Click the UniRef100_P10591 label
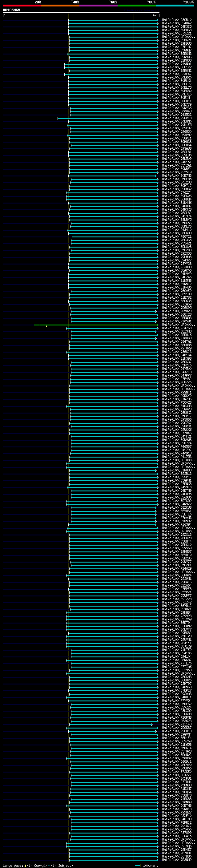Image resolution: width=197 pixels, height=868 pixels. (177, 321)
